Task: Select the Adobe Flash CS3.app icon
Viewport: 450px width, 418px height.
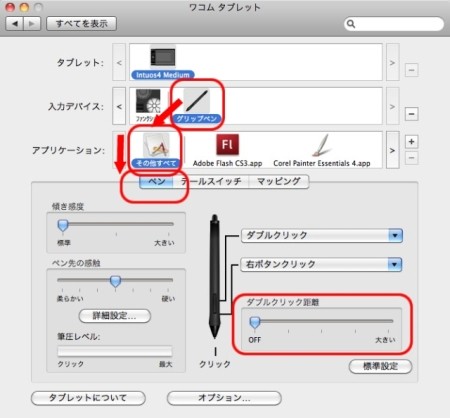Action: point(227,145)
